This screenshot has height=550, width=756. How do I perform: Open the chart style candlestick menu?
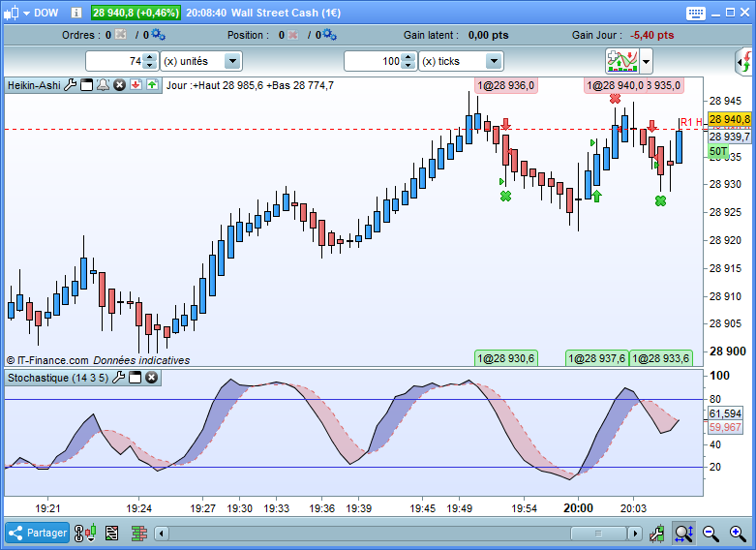(16, 13)
